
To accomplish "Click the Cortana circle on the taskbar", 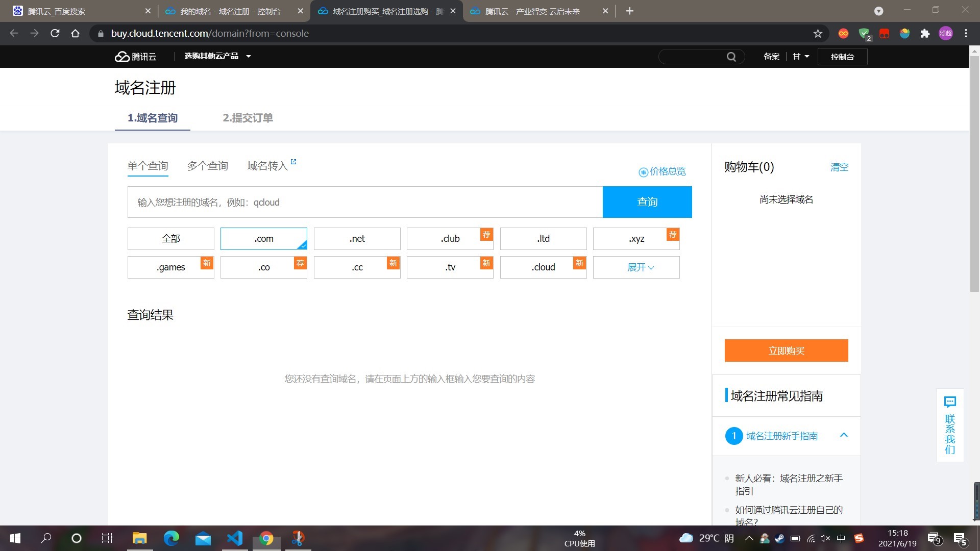I will 77,538.
